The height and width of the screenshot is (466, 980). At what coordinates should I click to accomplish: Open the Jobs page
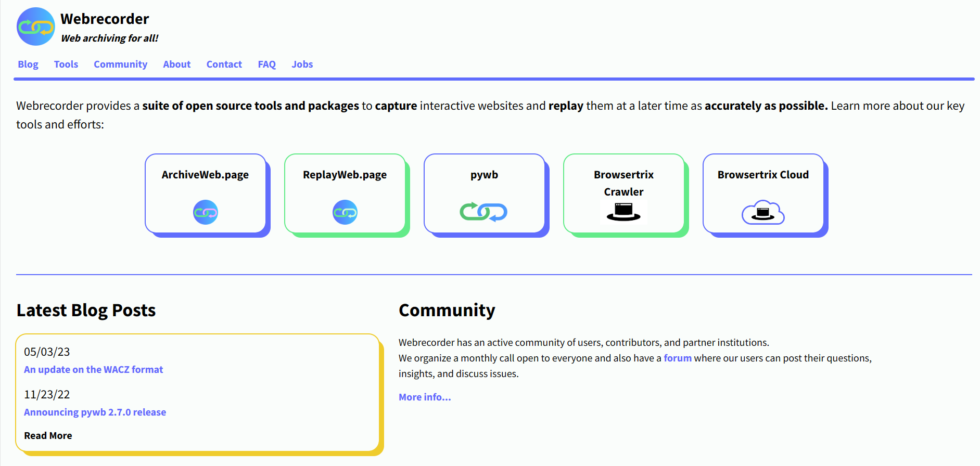[x=302, y=64]
